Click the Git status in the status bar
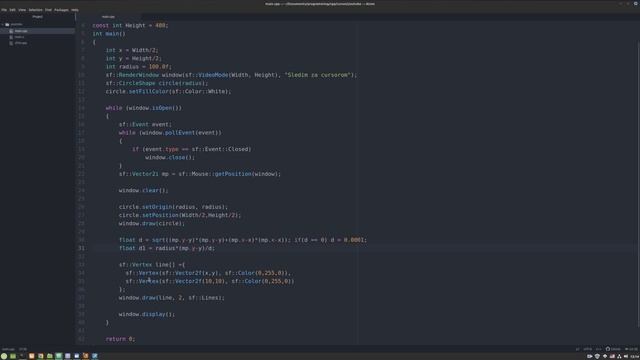Screen dimensions: 640x360 click(631, 349)
